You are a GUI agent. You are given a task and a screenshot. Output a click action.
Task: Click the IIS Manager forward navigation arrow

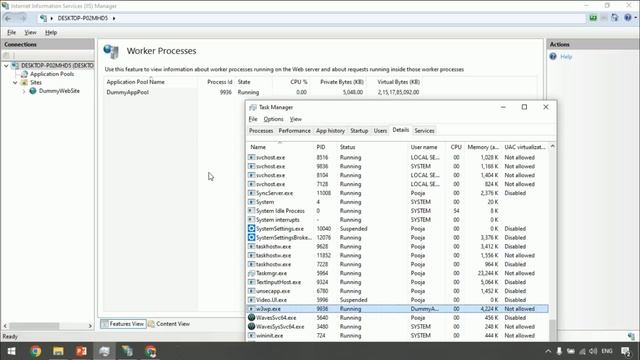[22, 18]
